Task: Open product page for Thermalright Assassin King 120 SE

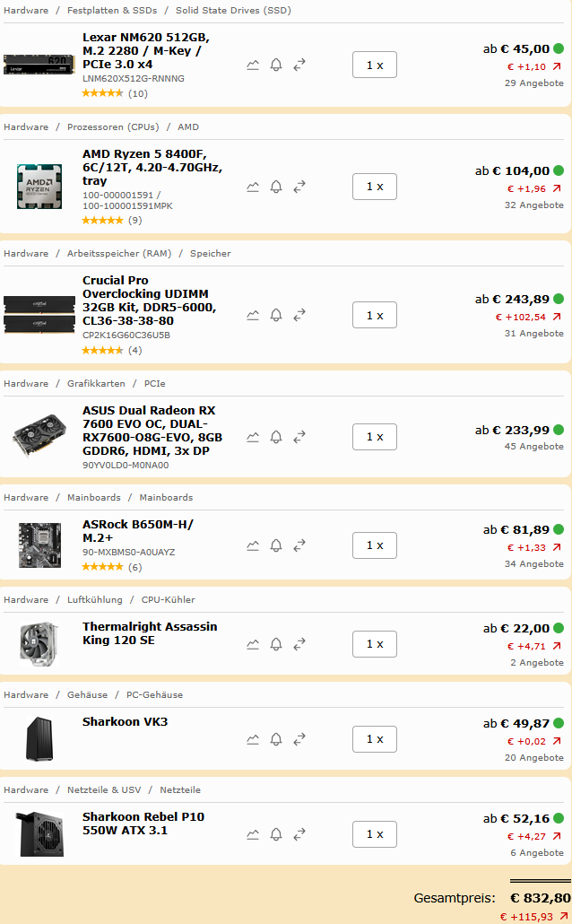Action: (x=149, y=634)
